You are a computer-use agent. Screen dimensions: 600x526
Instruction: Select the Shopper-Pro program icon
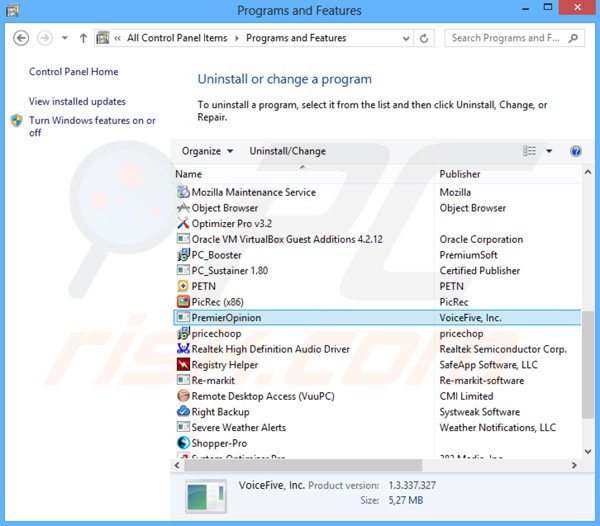[x=183, y=443]
